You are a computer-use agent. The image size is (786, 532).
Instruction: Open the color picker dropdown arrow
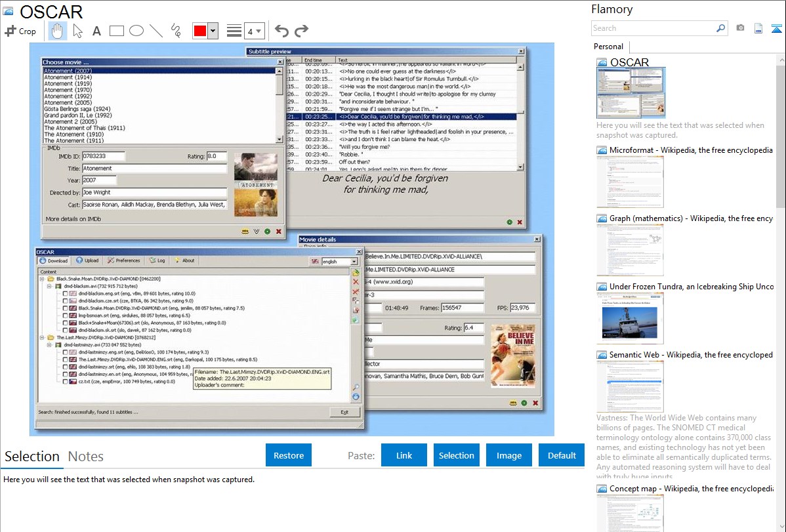coord(213,31)
